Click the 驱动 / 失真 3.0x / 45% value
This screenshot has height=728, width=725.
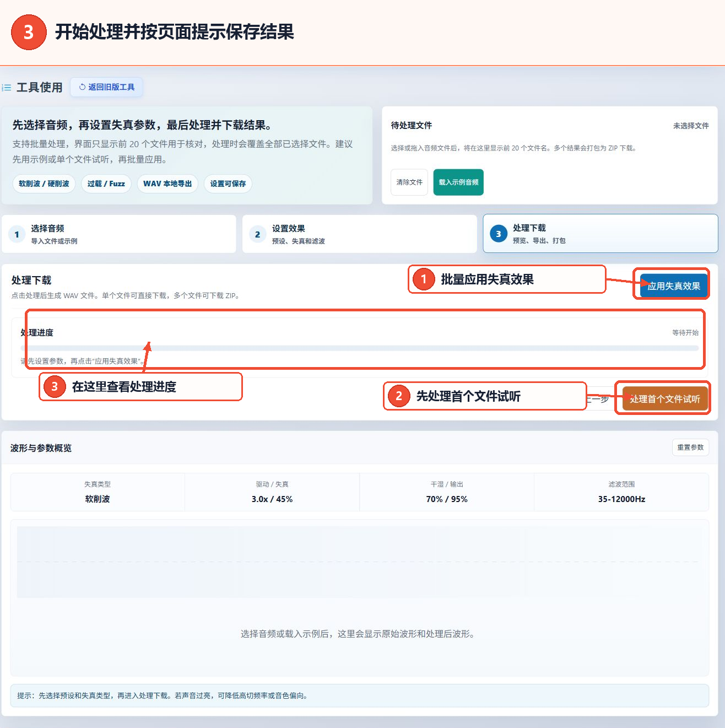coord(272,499)
